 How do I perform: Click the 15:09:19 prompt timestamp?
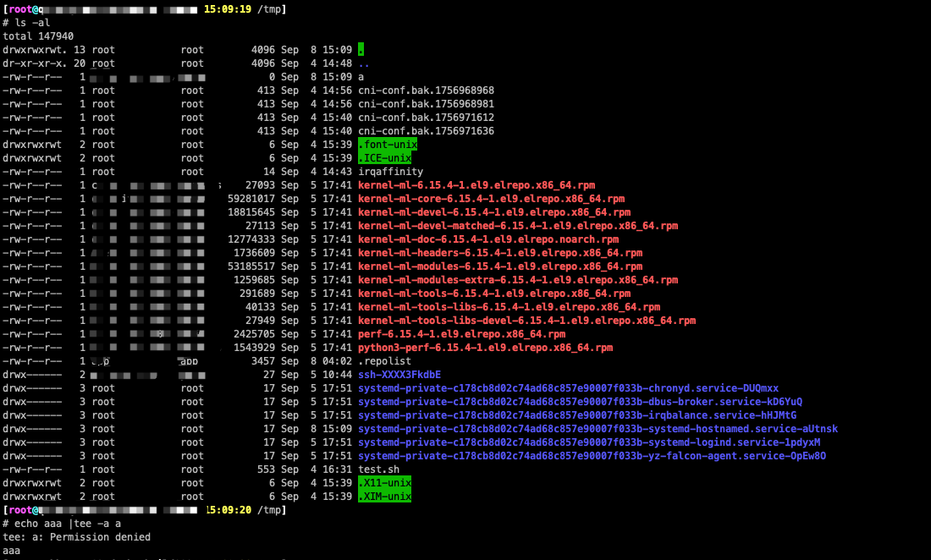[228, 9]
